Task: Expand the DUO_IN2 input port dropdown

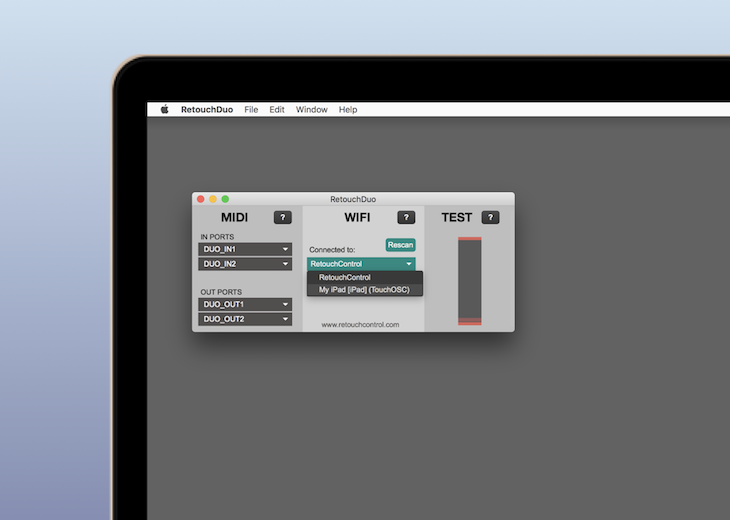Action: click(245, 264)
